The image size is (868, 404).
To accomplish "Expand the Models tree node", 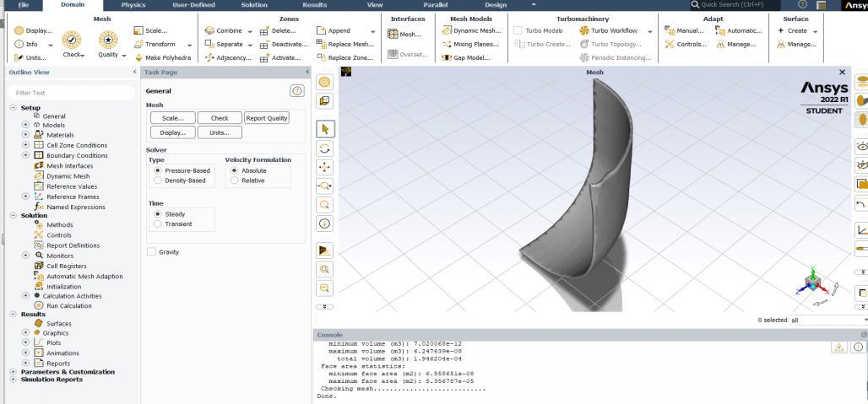I will [25, 125].
